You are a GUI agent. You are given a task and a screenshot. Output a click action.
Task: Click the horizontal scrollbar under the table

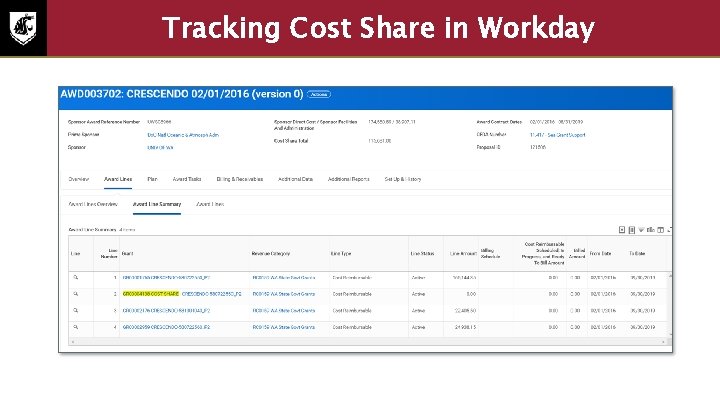coord(368,342)
